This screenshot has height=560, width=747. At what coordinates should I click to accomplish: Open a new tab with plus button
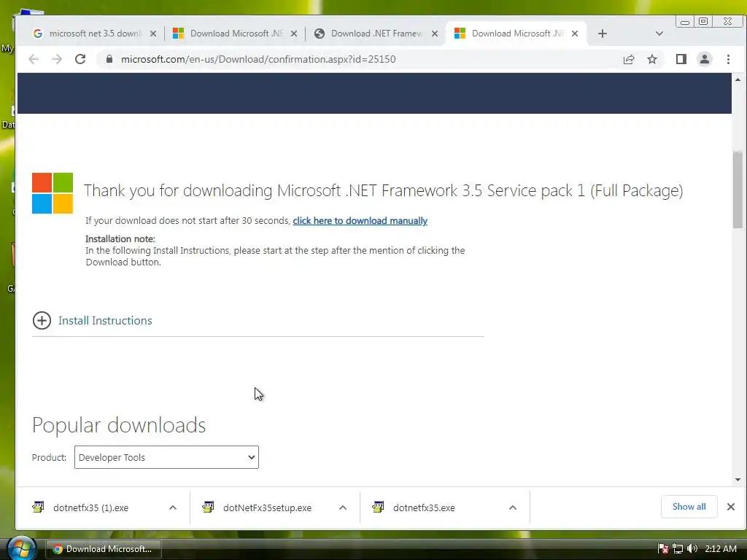point(602,34)
